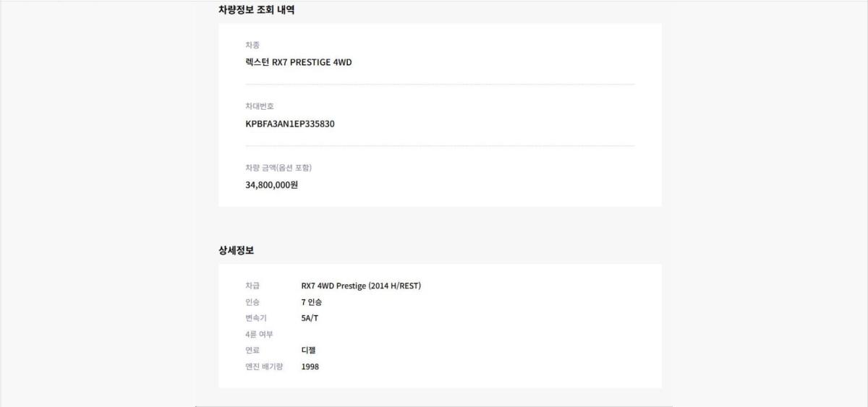Click the 34,800,000원 vehicle price

272,185
